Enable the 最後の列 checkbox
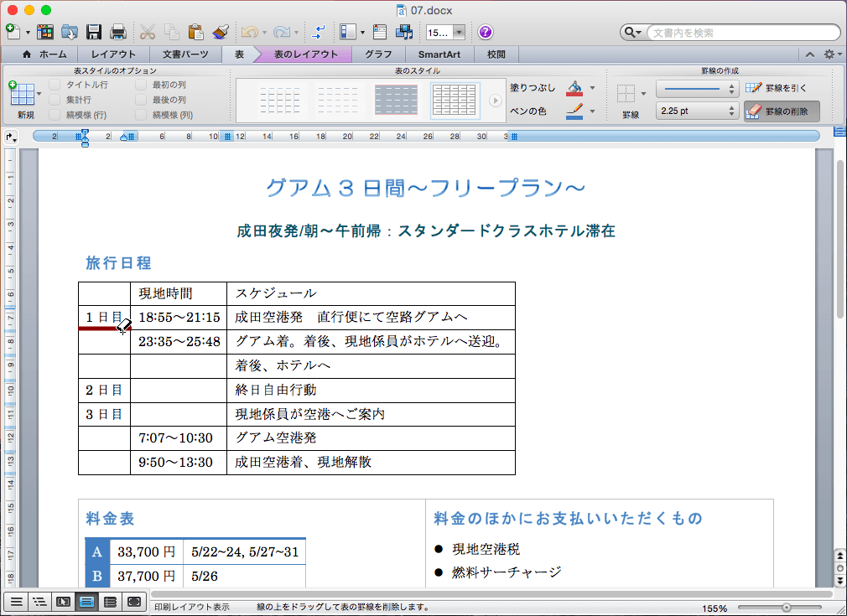 click(141, 100)
